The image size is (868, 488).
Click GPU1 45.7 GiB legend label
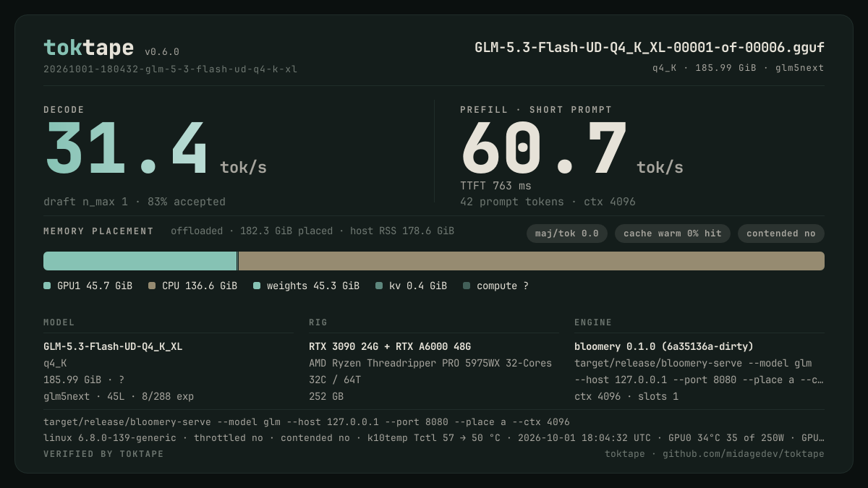[95, 286]
